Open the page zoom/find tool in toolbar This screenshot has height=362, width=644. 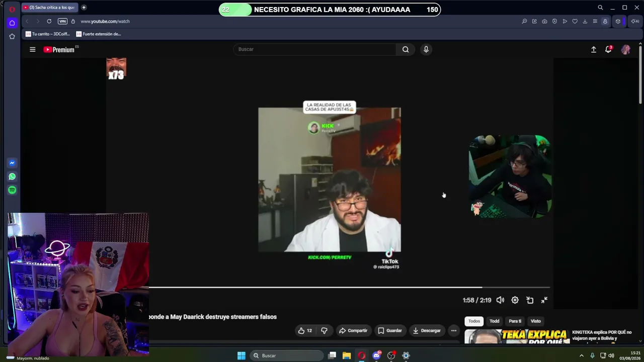click(524, 21)
